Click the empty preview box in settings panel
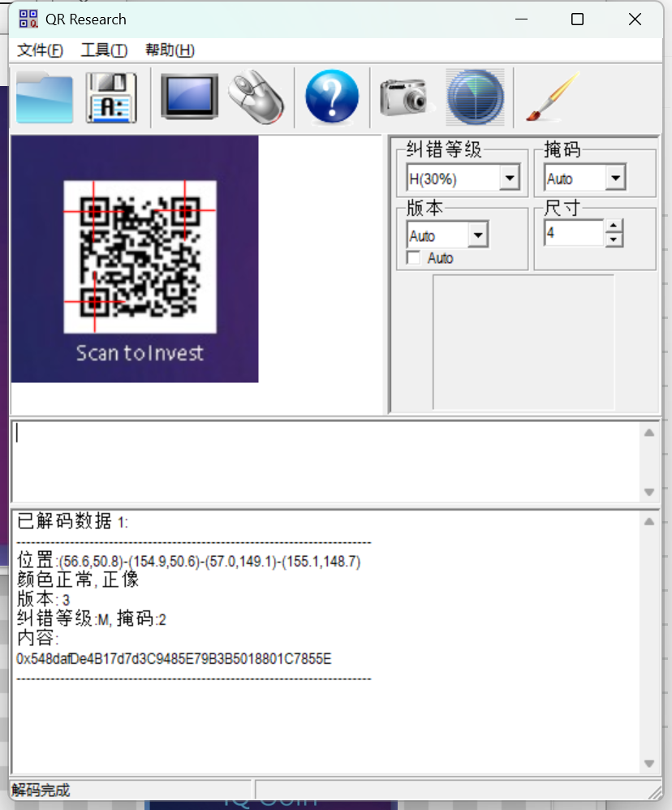Viewport: 672px width, 810px height. (523, 342)
